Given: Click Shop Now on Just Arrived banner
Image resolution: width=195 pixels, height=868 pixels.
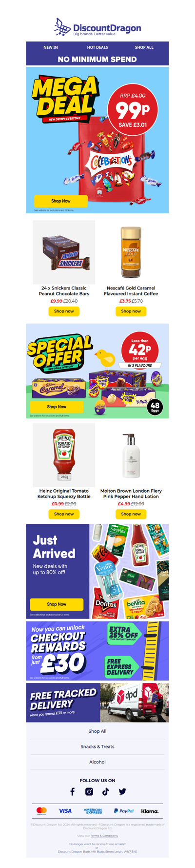Looking at the screenshot, I should coord(57,604).
